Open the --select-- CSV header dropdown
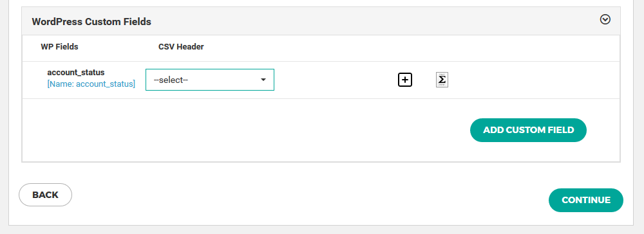 210,80
